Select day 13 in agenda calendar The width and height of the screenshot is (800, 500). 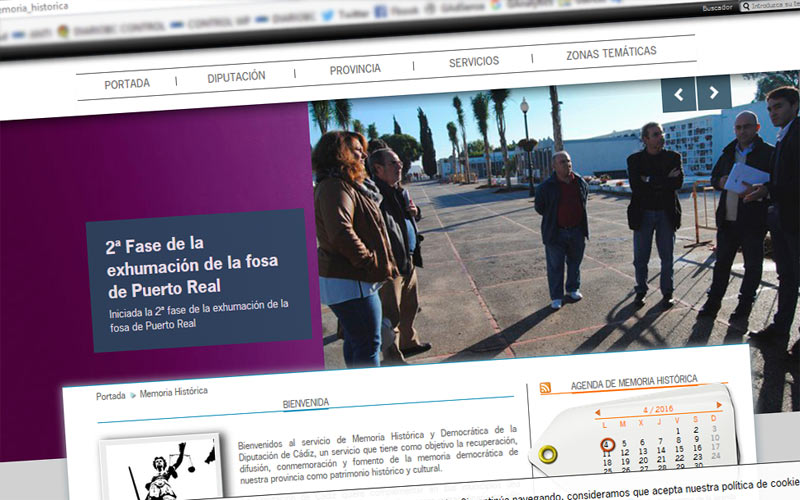(x=643, y=451)
